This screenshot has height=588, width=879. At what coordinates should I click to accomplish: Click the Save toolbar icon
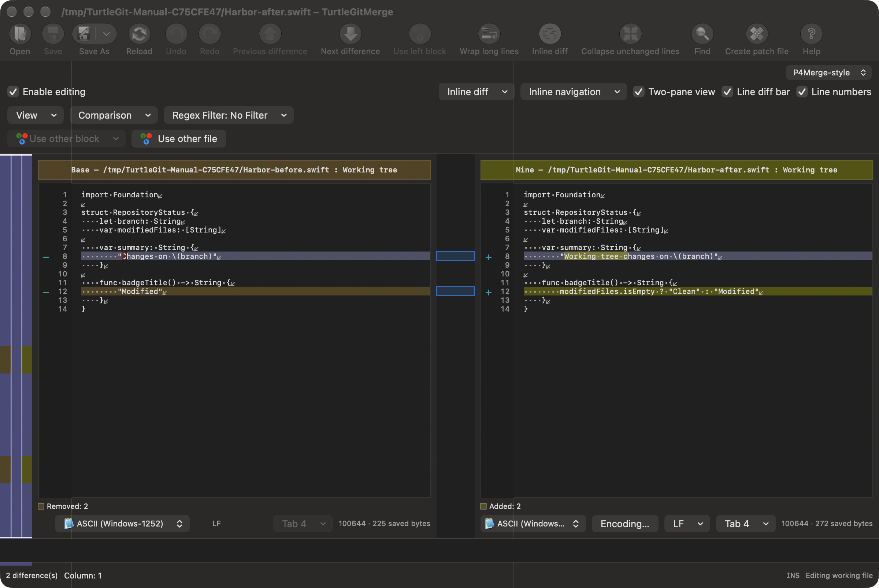[53, 34]
